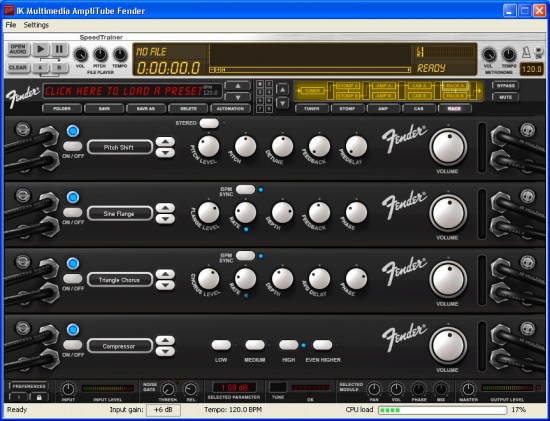Screen dimensions: 550x421
Task: Select High compression setting
Action: [289, 345]
